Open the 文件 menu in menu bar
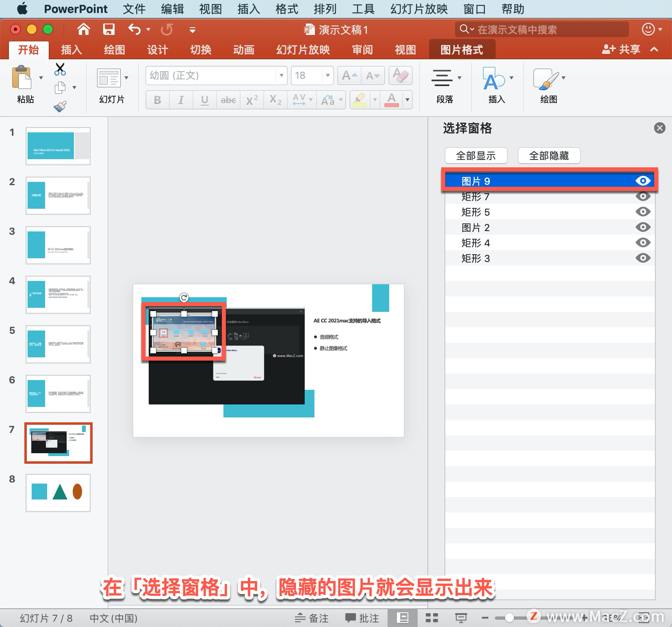Viewport: 672px width, 627px height. 134,9
